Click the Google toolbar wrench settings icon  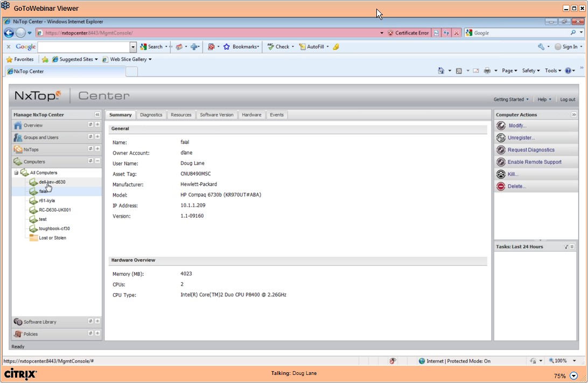point(541,46)
